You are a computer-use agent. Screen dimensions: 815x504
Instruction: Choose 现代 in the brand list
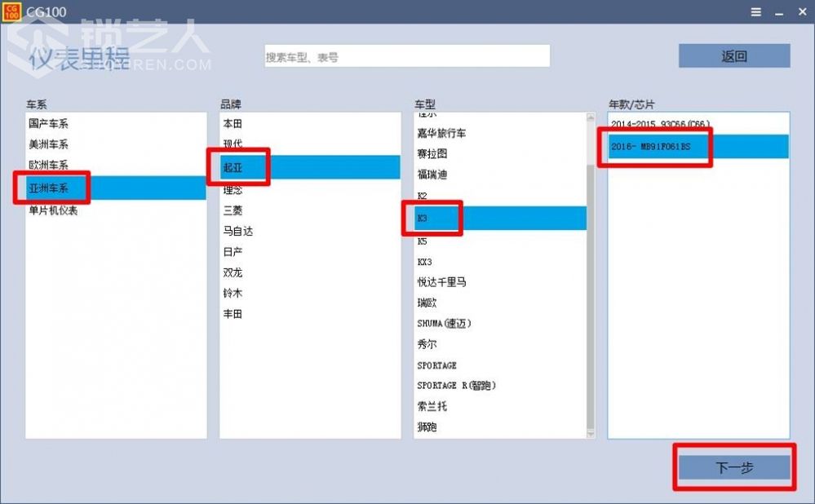[x=310, y=144]
